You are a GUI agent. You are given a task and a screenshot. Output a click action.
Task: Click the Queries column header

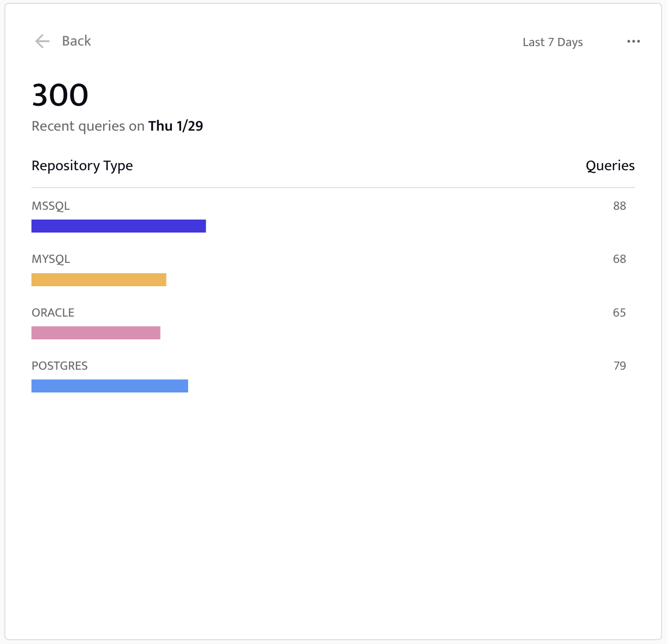610,166
